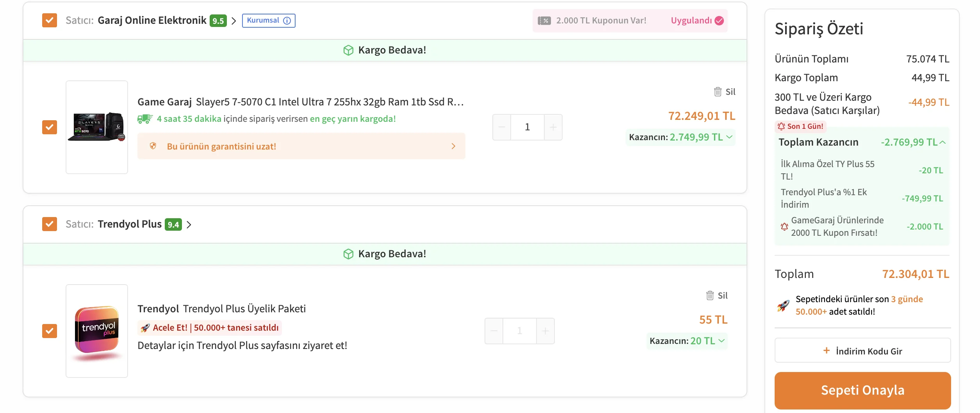This screenshot has height=413, width=980.
Task: Uncheck the Trendyol Plus Üyelik Paketi checkbox
Action: tap(50, 331)
